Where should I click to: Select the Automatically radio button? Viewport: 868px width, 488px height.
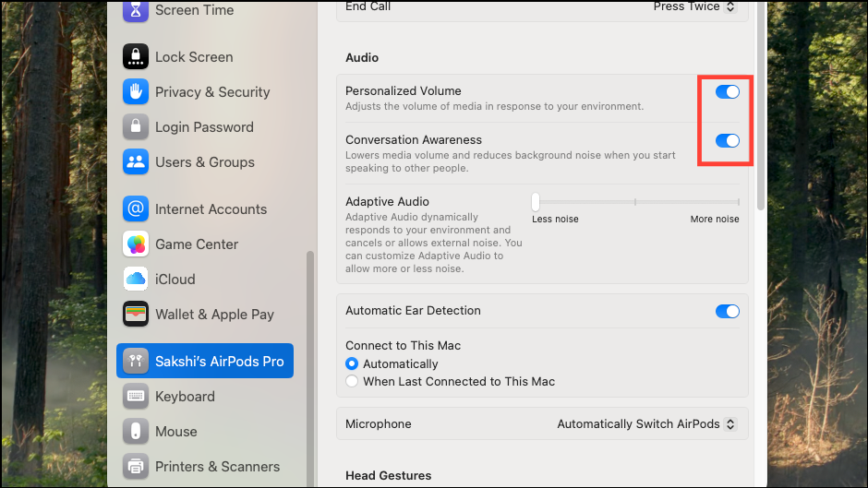pyautogui.click(x=352, y=363)
